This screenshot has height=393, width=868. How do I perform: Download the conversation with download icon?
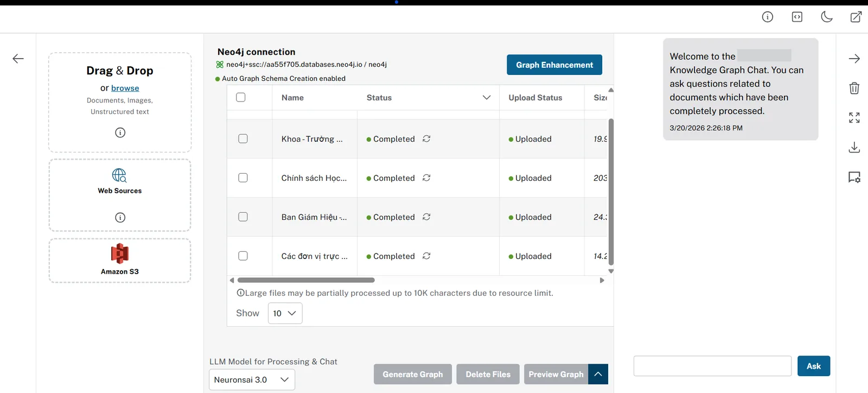(854, 147)
